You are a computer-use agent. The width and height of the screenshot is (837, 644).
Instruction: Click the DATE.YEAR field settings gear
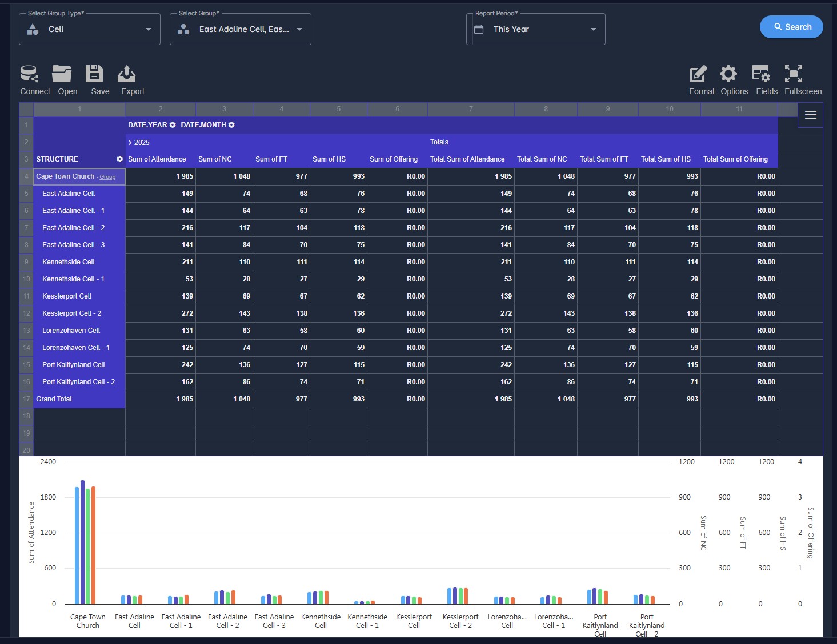click(x=173, y=125)
